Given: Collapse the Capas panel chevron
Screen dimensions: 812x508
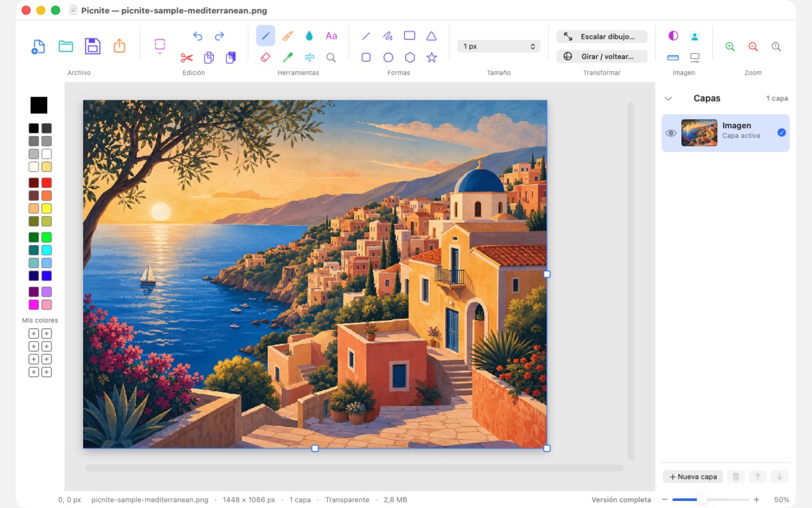Looking at the screenshot, I should (668, 98).
